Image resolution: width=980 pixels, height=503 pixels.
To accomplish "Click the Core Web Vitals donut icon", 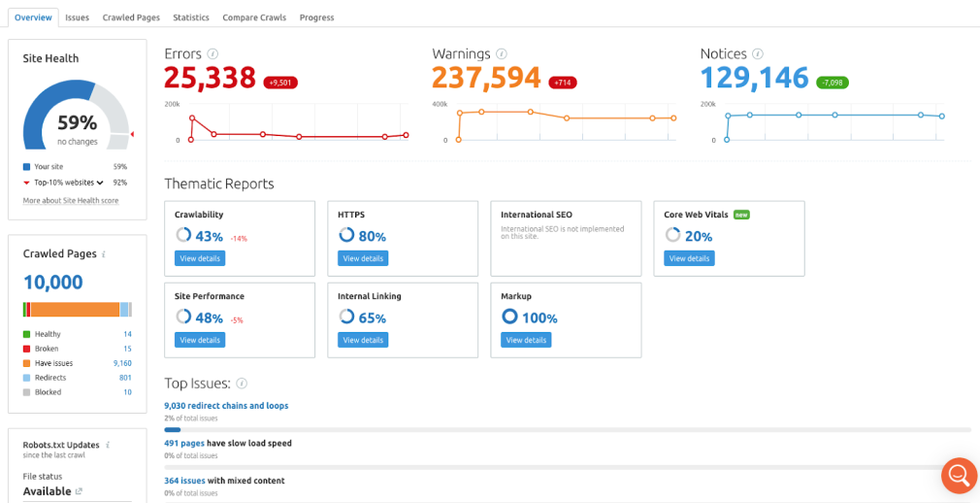I will tap(672, 235).
